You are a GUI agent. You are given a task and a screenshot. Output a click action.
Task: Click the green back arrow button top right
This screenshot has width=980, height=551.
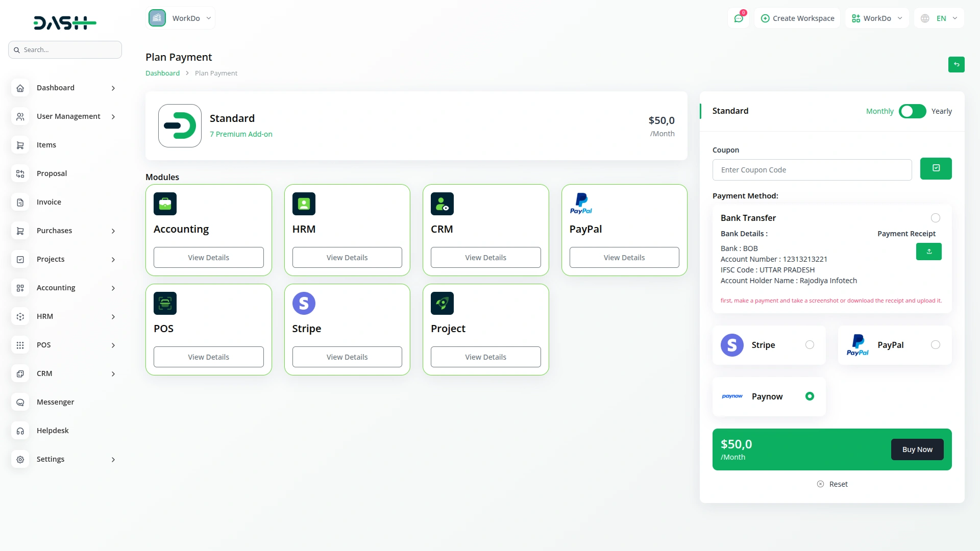pos(957,64)
